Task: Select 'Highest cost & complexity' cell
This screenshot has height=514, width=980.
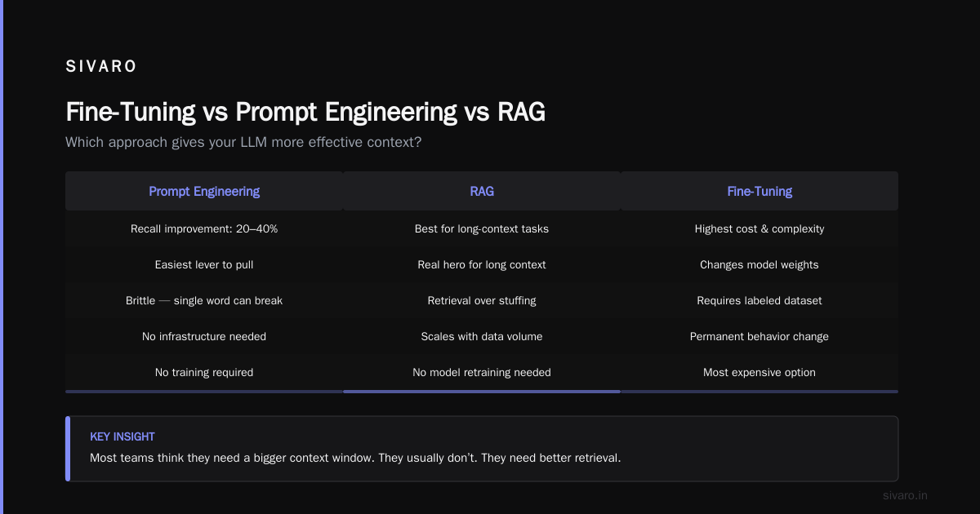Action: (x=759, y=228)
